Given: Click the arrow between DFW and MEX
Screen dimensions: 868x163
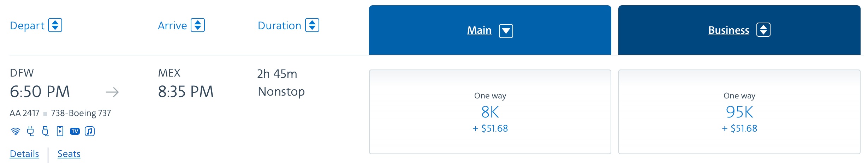Looking at the screenshot, I should [112, 92].
